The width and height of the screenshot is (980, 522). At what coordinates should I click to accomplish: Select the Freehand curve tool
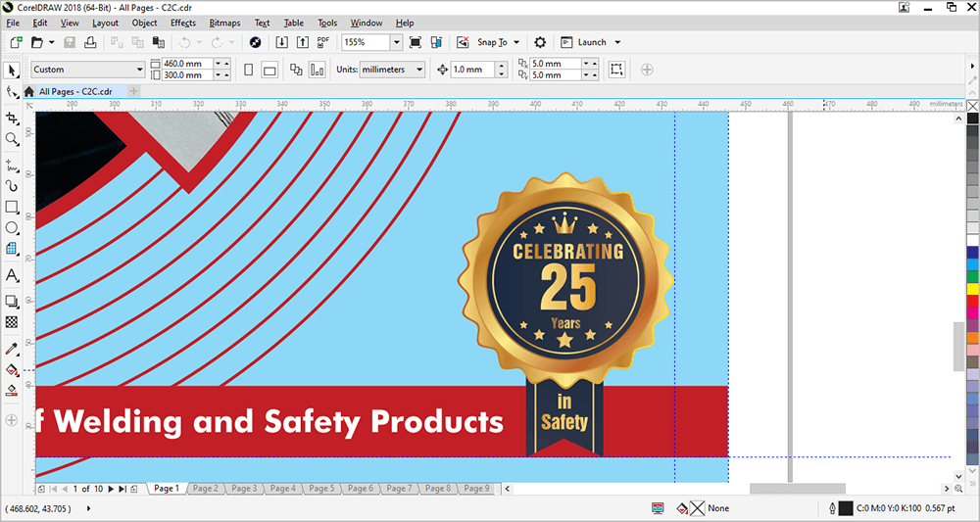[11, 165]
